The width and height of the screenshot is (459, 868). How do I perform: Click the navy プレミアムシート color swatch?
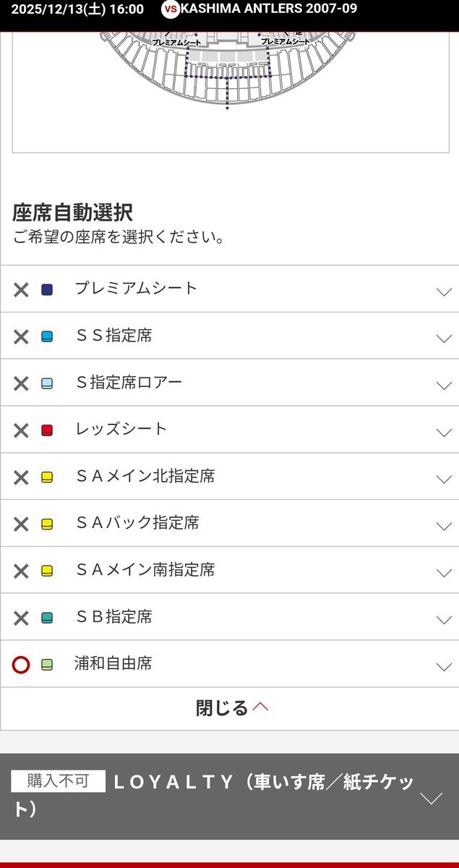tap(47, 290)
